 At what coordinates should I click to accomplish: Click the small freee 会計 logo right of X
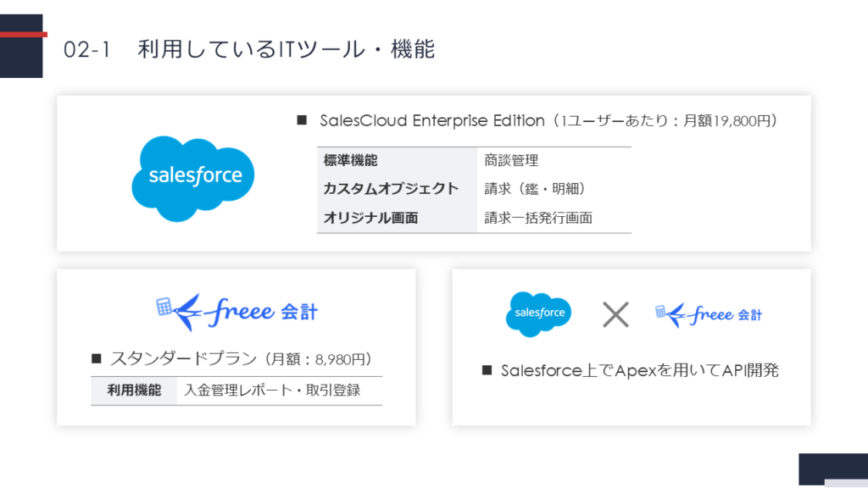709,314
